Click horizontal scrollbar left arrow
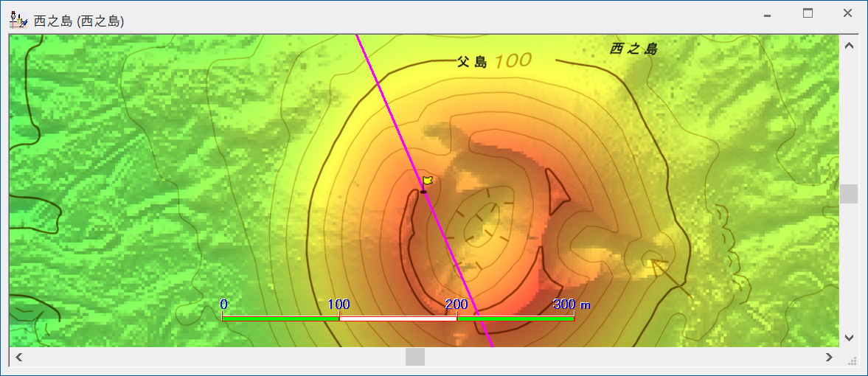The height and width of the screenshot is (376, 868). [19, 357]
